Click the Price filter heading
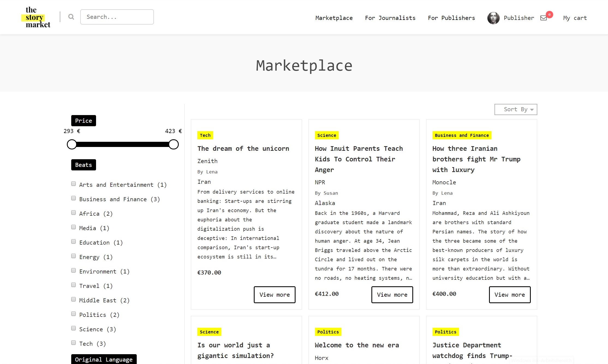The width and height of the screenshot is (608, 364). coord(84,121)
